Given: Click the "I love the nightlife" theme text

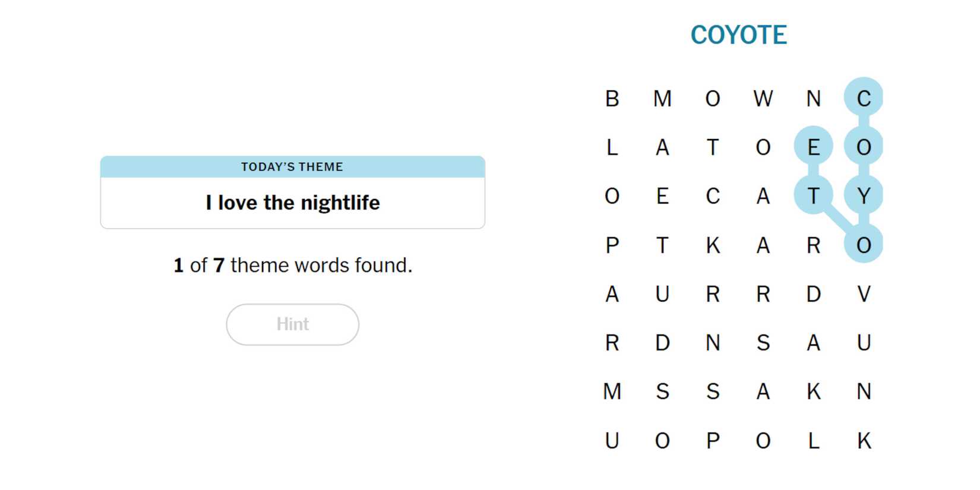Looking at the screenshot, I should 292,203.
